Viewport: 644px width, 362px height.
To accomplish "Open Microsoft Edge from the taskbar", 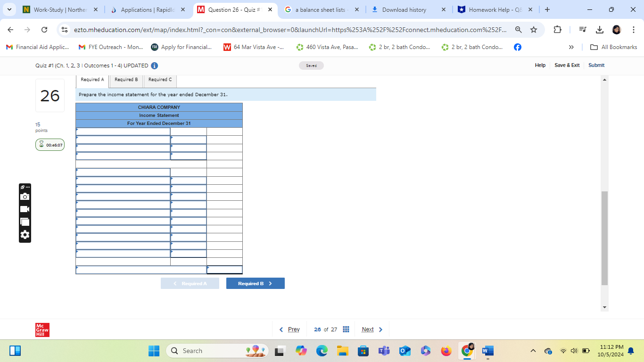I will point(322,351).
